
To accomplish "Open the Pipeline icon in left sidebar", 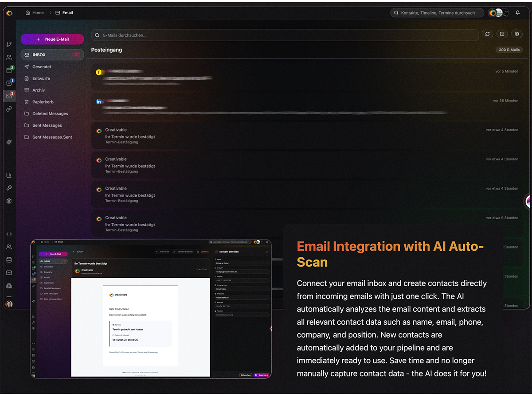I will pos(9,44).
